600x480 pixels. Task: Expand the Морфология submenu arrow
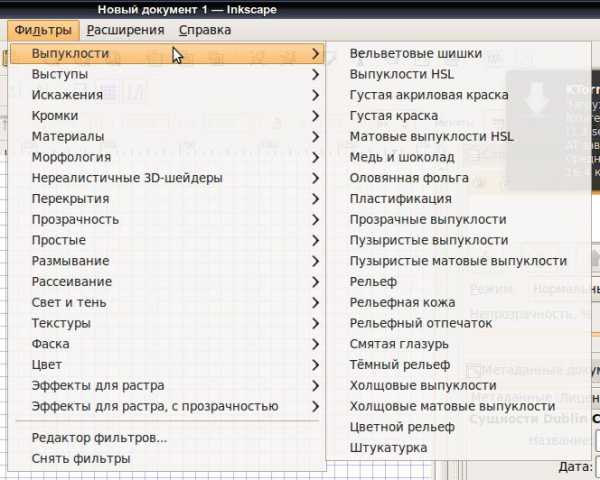pos(315,157)
